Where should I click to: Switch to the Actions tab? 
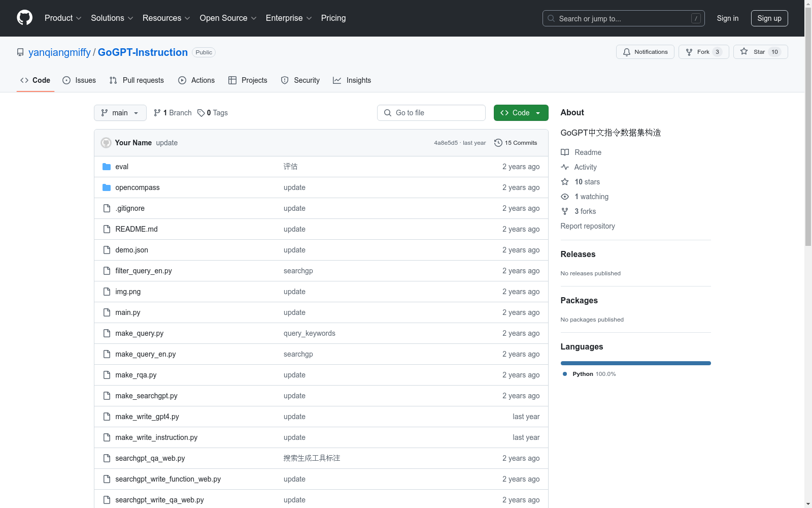click(196, 80)
